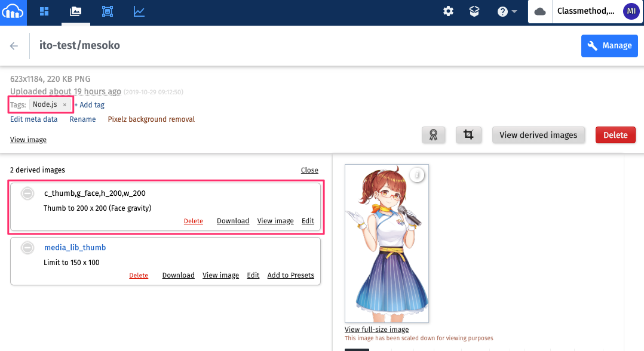Click the crop icon button
The image size is (644, 351).
click(x=468, y=135)
